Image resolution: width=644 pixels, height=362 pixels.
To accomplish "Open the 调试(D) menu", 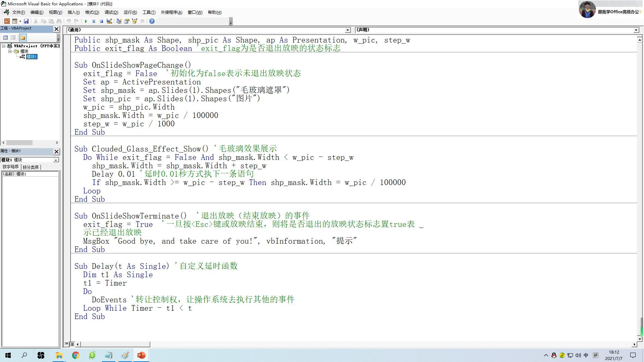I will point(111,12).
